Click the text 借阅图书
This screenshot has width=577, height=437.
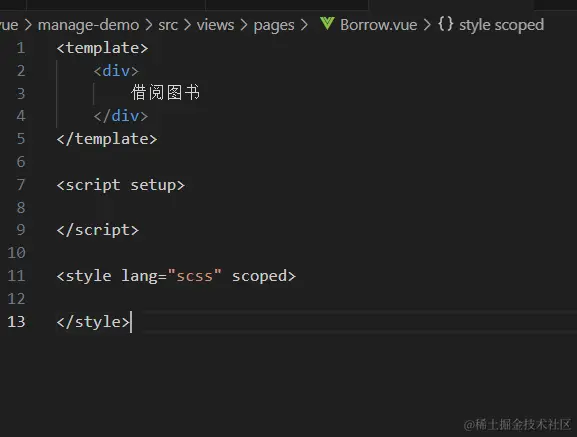(x=166, y=93)
